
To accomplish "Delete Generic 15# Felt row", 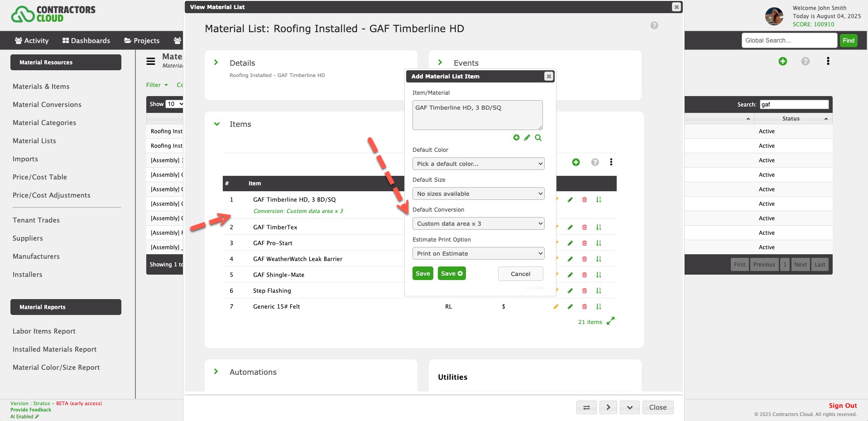I will point(585,307).
